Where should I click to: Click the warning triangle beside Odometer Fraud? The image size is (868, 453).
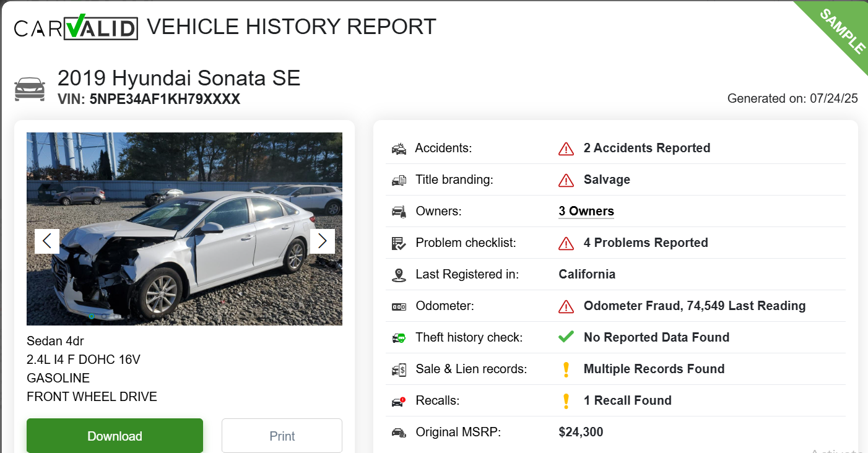pos(566,306)
